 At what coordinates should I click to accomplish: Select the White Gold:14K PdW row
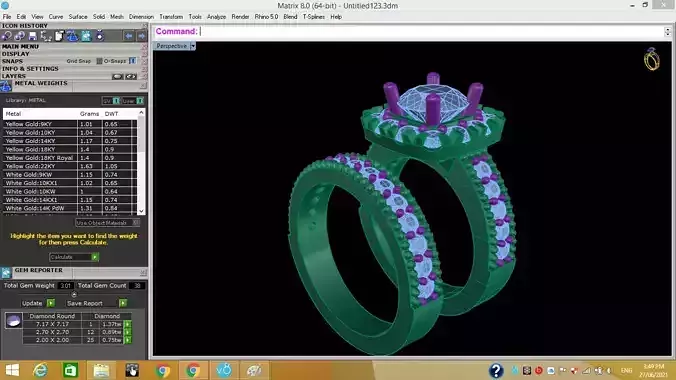tap(70, 208)
